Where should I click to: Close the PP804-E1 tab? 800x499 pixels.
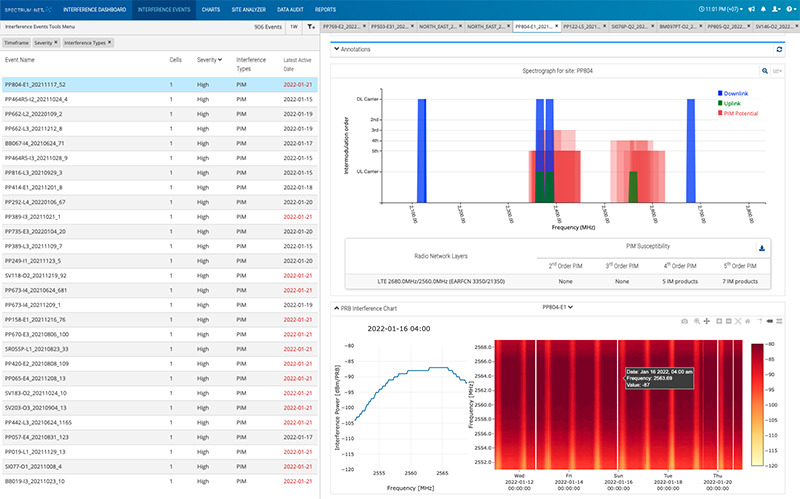point(557,26)
